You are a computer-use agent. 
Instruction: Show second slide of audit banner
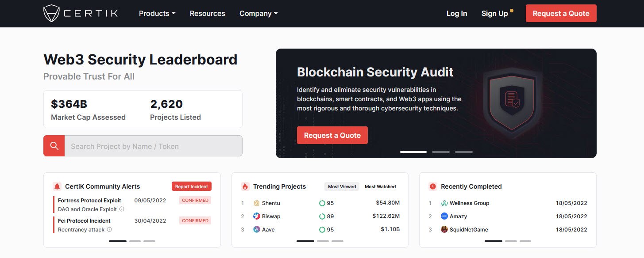tap(440, 152)
